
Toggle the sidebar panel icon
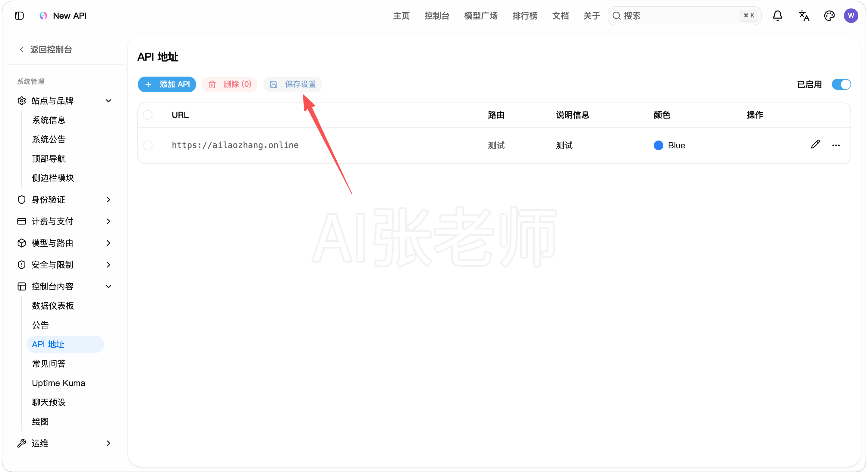pos(19,16)
